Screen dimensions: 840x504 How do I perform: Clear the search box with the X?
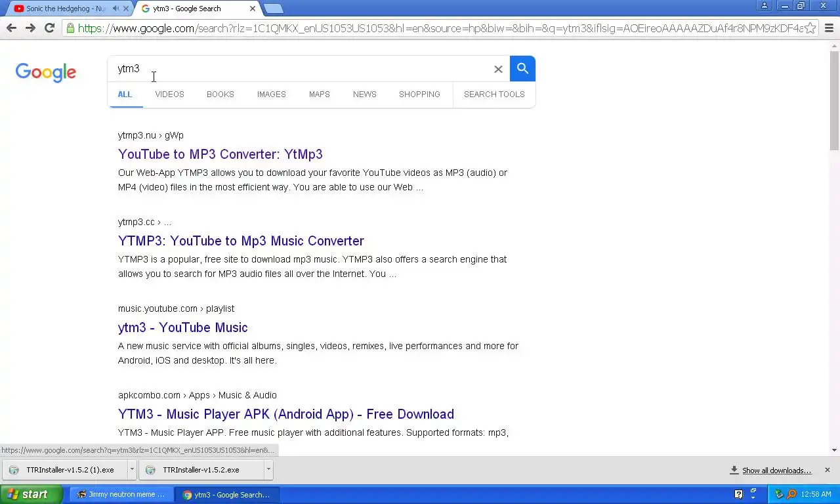pos(498,69)
